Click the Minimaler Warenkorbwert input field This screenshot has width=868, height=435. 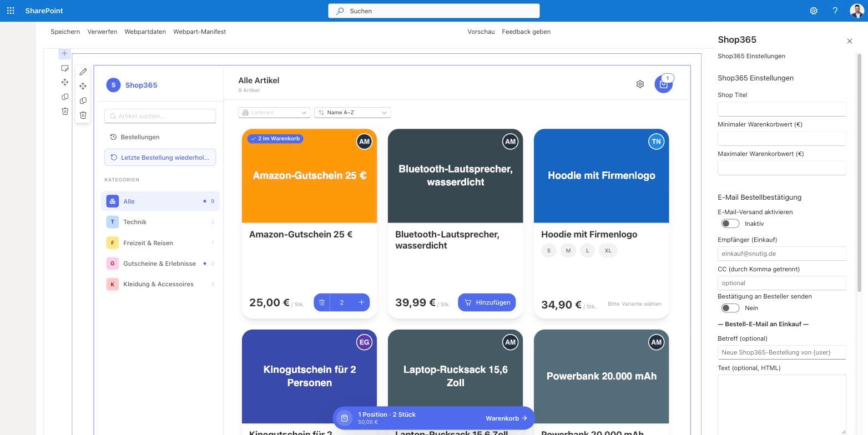781,138
